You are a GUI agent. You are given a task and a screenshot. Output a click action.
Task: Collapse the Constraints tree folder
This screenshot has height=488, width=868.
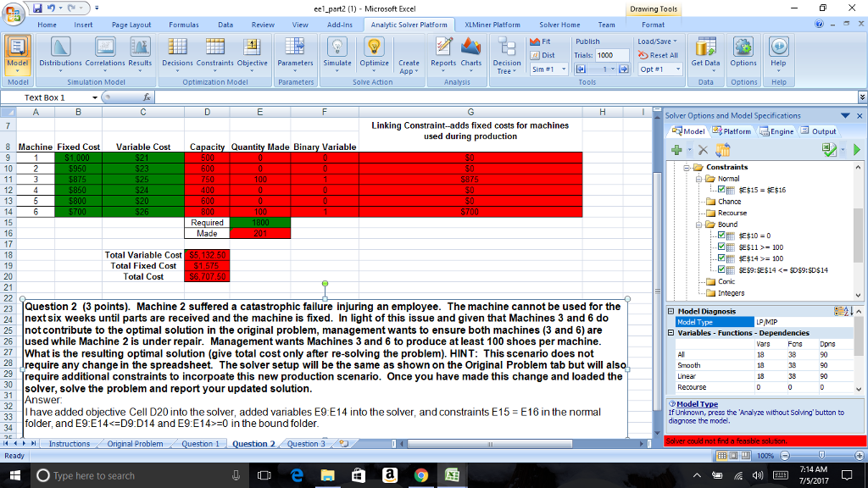[687, 167]
